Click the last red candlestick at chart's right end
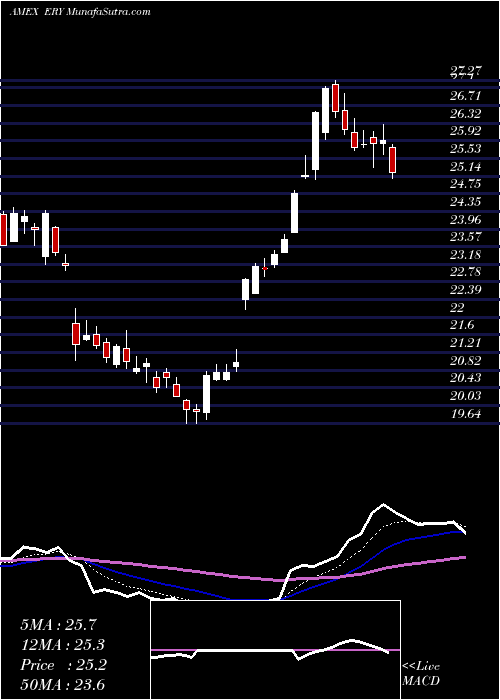This screenshot has width=500, height=700. pyautogui.click(x=392, y=160)
